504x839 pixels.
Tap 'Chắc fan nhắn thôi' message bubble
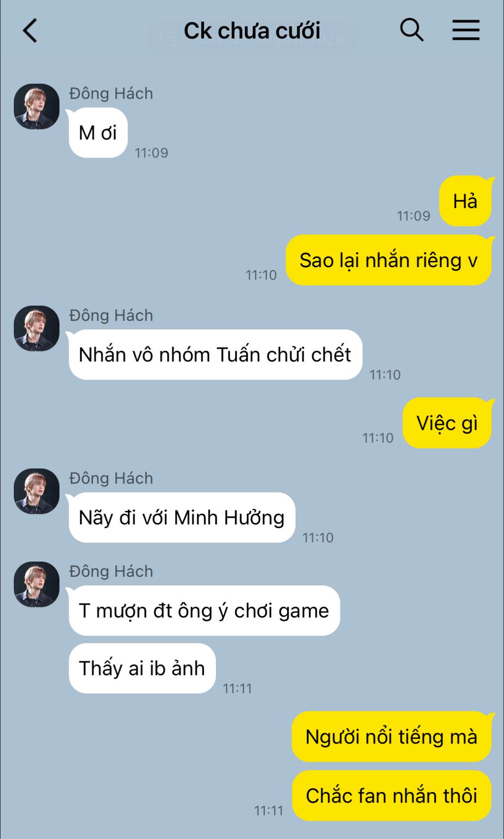[x=392, y=796]
